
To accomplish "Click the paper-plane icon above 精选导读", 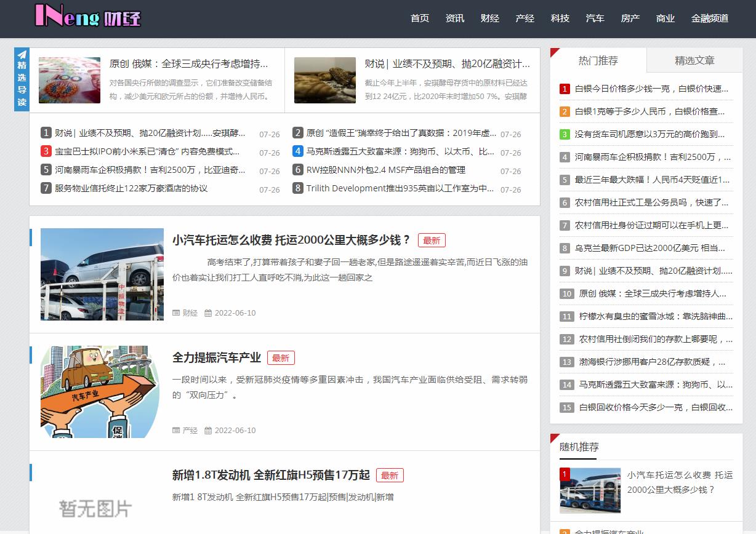I will [x=22, y=54].
